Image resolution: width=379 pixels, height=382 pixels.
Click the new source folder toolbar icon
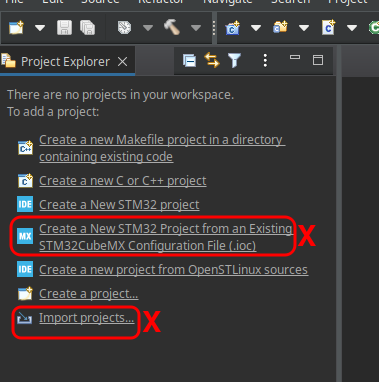pos(280,27)
